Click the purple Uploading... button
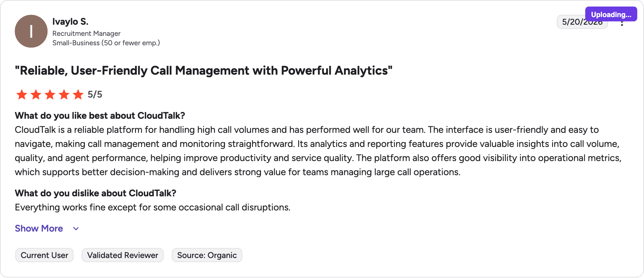 pyautogui.click(x=611, y=14)
